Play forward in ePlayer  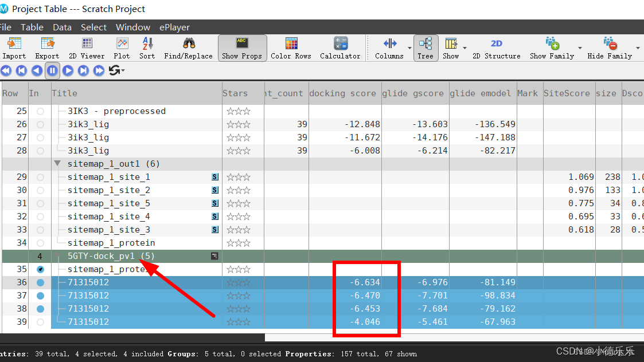coord(68,70)
